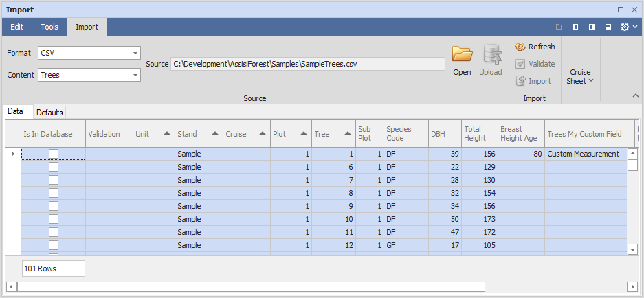Click the small folder icon in tab bar
Image resolution: width=644 pixels, height=298 pixels.
click(x=559, y=27)
